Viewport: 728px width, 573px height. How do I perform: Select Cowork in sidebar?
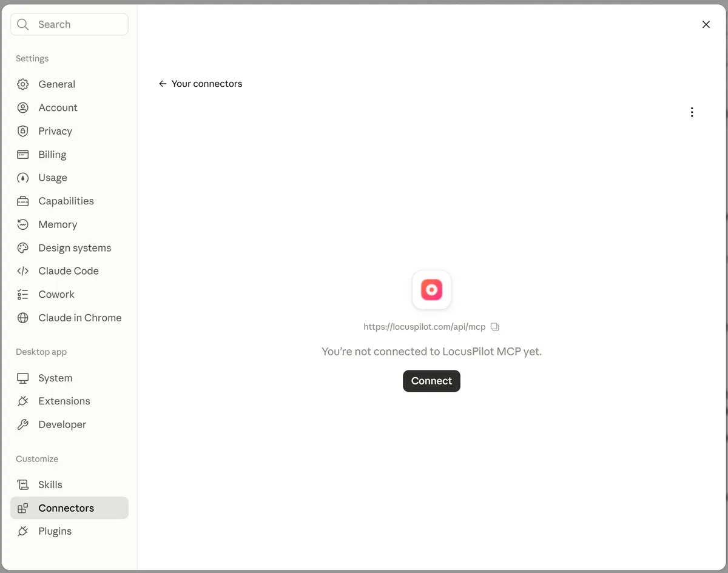pos(69,295)
